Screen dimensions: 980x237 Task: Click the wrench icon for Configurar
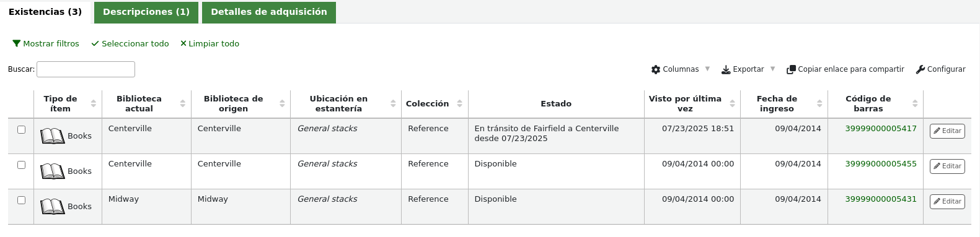(920, 69)
